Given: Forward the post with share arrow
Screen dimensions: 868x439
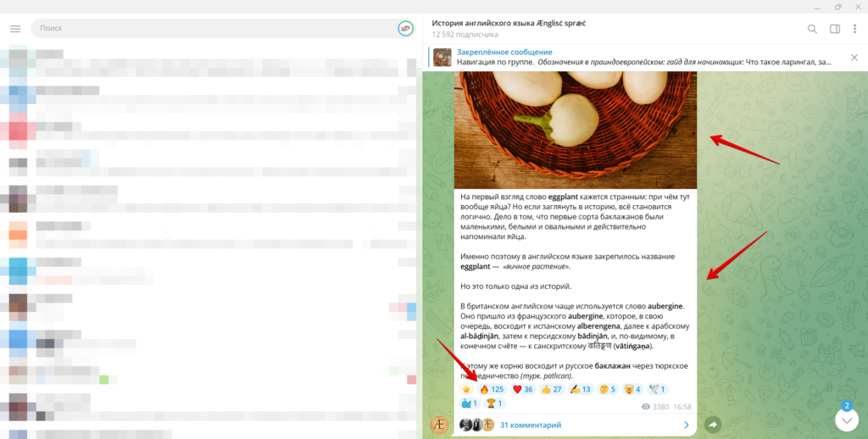Looking at the screenshot, I should 713,425.
